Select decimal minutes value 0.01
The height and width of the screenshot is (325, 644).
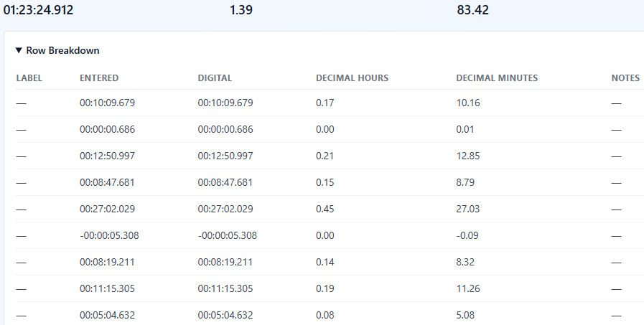point(465,129)
